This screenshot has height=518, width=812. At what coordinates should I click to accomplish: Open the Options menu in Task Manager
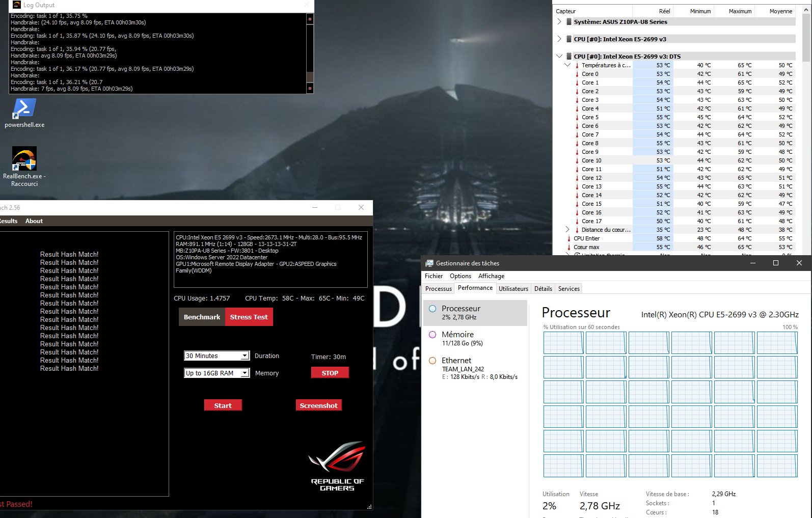pyautogui.click(x=461, y=276)
